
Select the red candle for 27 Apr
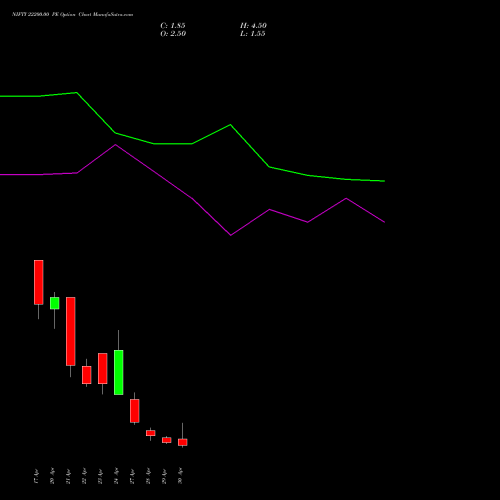tap(135, 411)
